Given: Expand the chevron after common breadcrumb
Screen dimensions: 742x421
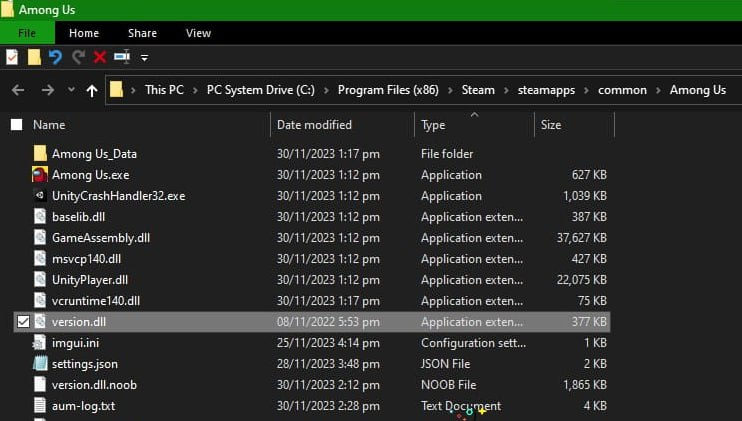Looking at the screenshot, I should coord(658,90).
